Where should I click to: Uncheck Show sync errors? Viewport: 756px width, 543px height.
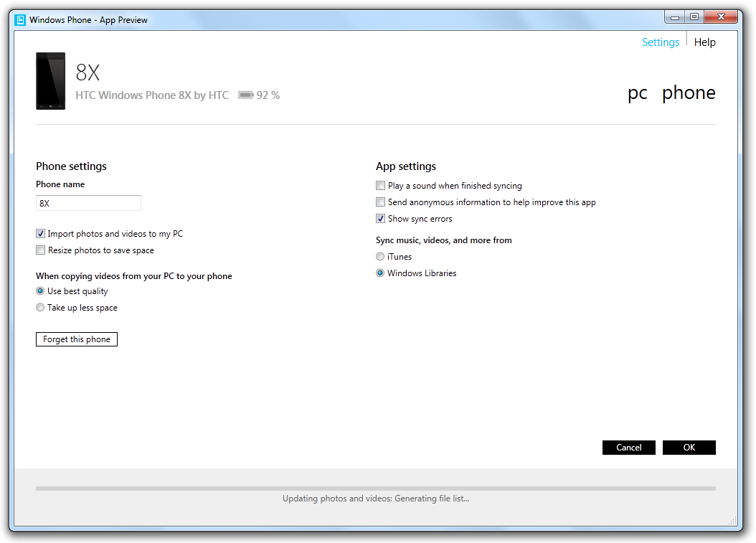(x=380, y=219)
